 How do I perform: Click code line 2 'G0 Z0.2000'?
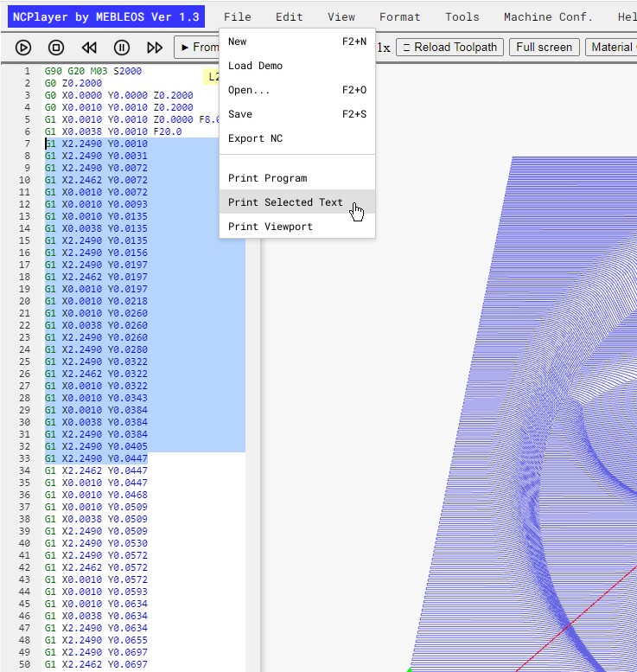(x=73, y=83)
